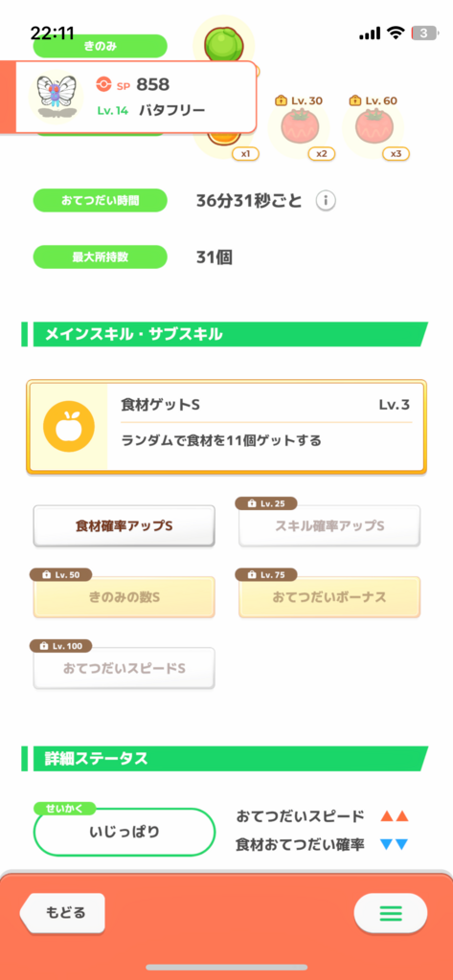Tap the locked Lv.60 tomato ingredient
The width and height of the screenshot is (453, 980).
coord(374,127)
